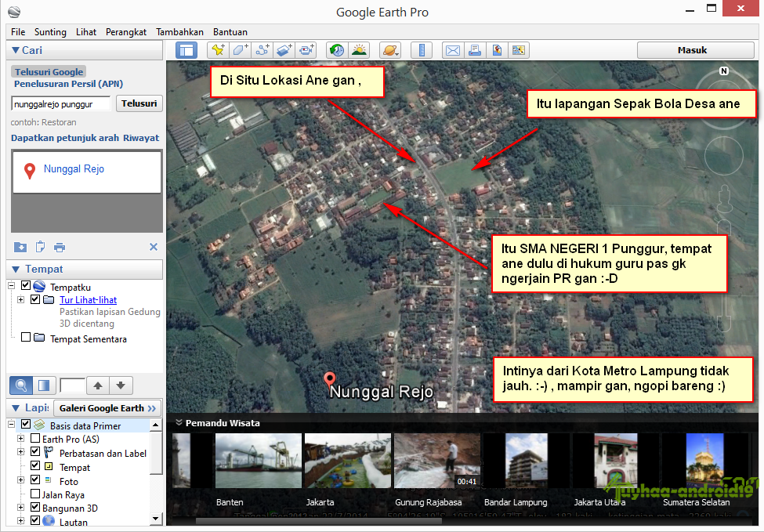
Task: Save search result to My Places folder icon
Action: tap(20, 247)
